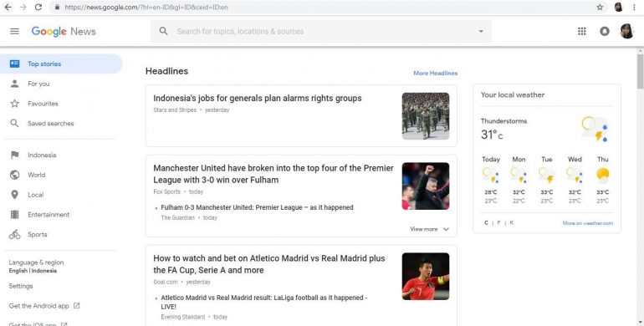The image size is (644, 326).
Task: Click the Local pin icon
Action: (15, 195)
